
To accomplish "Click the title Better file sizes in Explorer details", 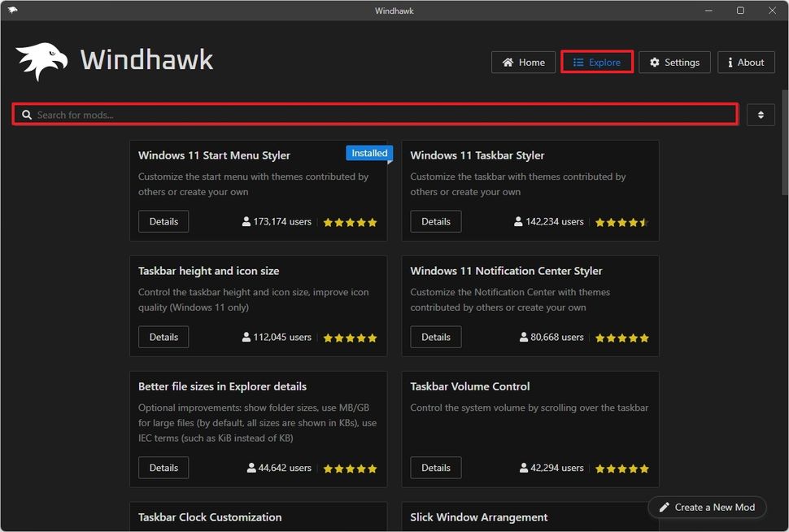I will coord(222,386).
